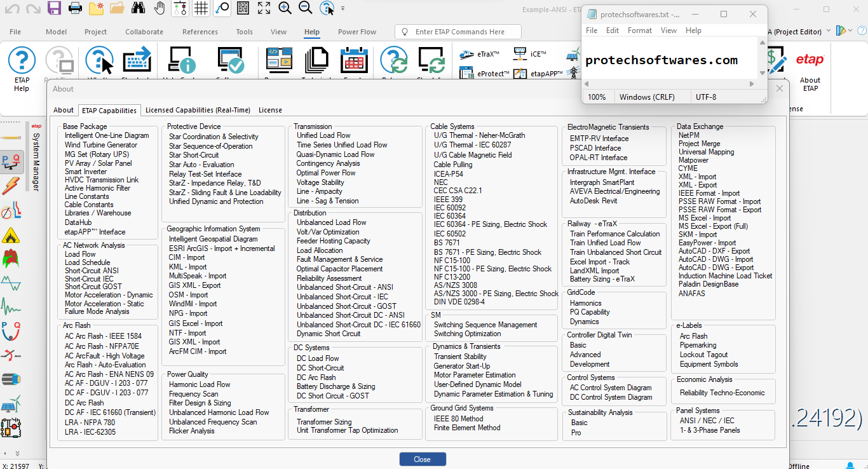Image resolution: width=868 pixels, height=469 pixels.
Task: Click EMTP-RV Interface entry
Action: (599, 139)
